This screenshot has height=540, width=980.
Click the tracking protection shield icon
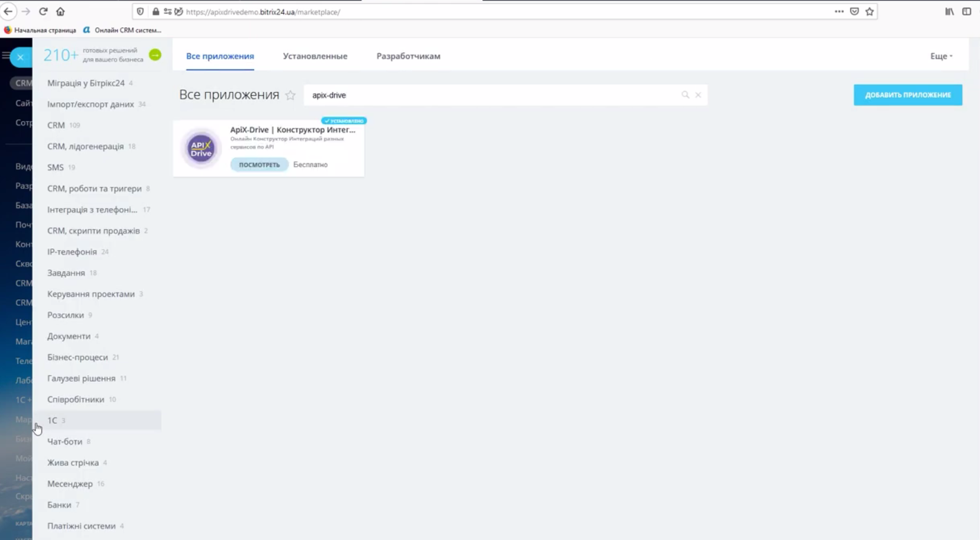coord(140,11)
